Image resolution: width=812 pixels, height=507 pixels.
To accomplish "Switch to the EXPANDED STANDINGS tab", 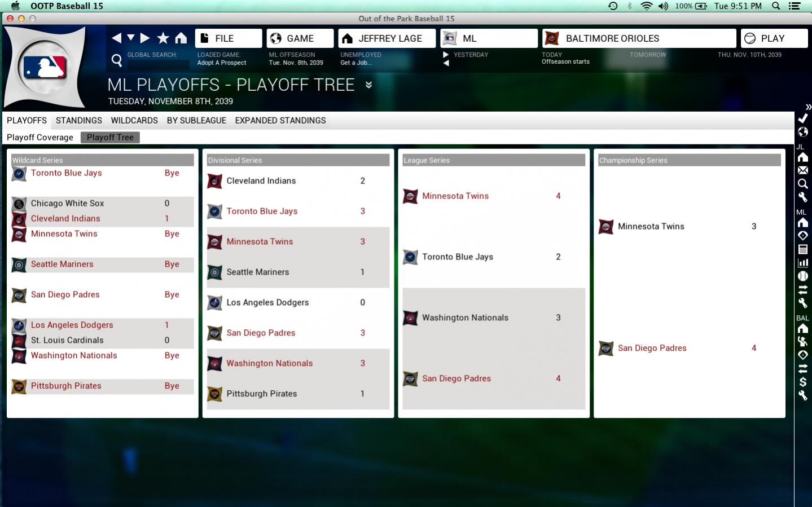I will click(280, 120).
